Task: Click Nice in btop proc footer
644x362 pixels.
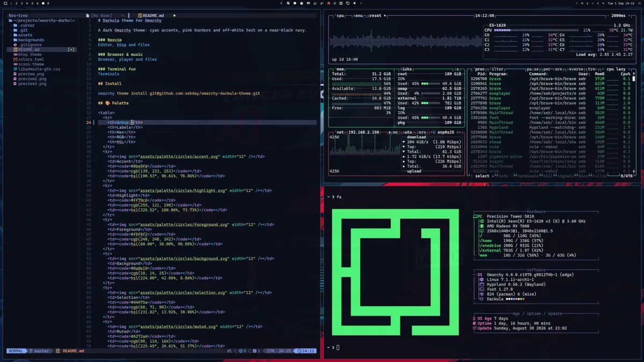Action: tap(583, 176)
